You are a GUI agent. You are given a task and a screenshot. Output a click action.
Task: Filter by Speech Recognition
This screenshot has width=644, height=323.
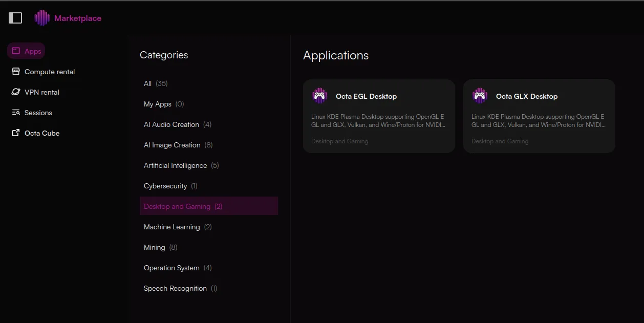pyautogui.click(x=209, y=288)
